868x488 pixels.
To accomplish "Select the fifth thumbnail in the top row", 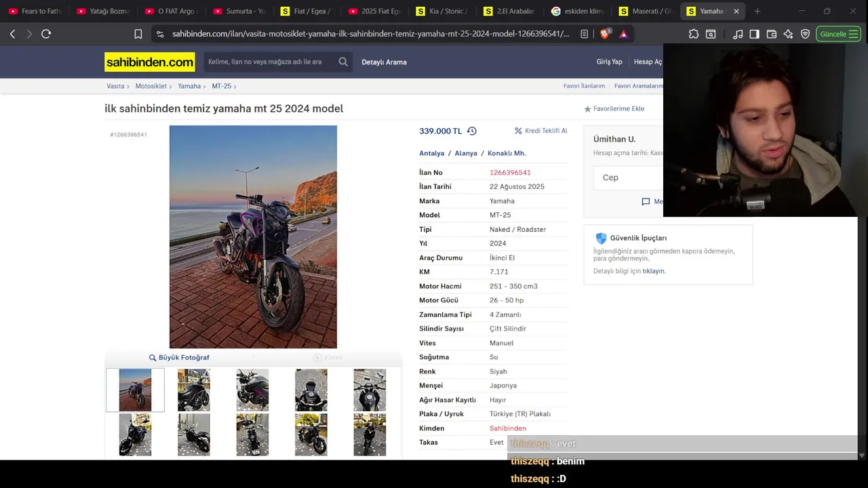I will click(x=370, y=390).
